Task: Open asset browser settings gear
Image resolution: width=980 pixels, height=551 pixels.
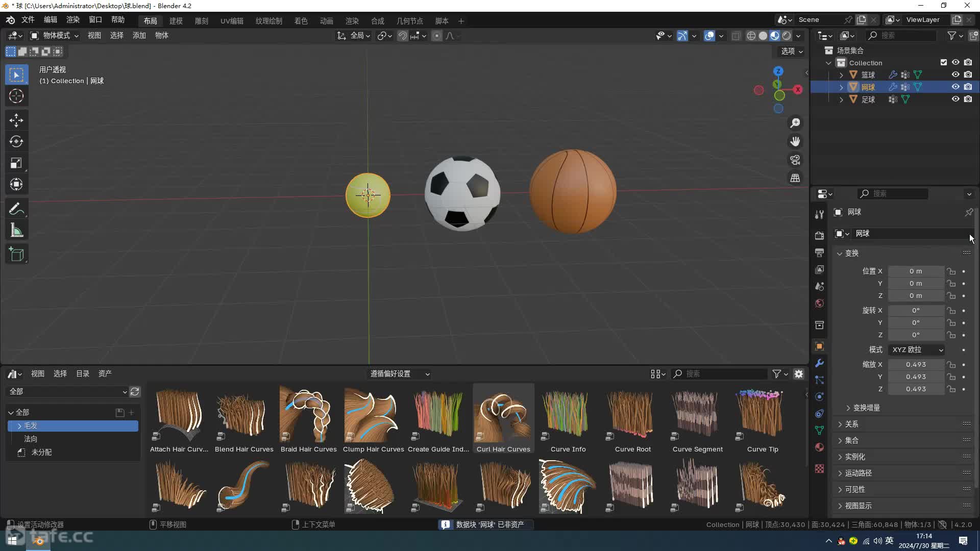Action: 799,374
